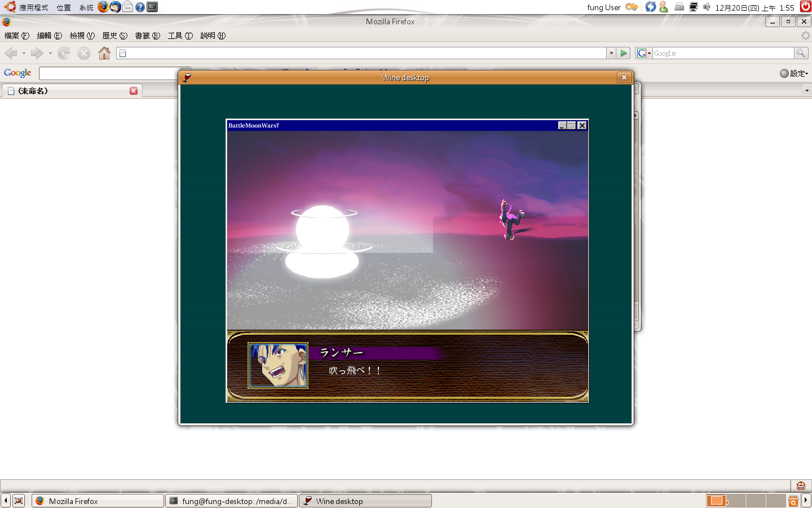Open the search engine selector dropdown
Screen dimensions: 812x508
pos(644,53)
